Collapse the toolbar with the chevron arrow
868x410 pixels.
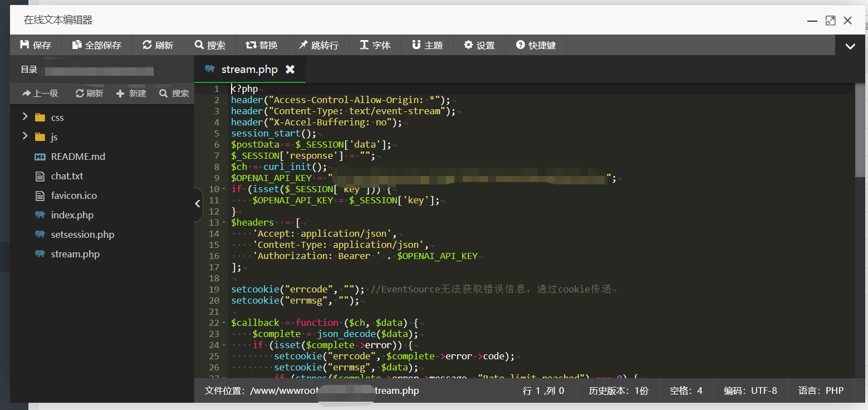coord(850,46)
